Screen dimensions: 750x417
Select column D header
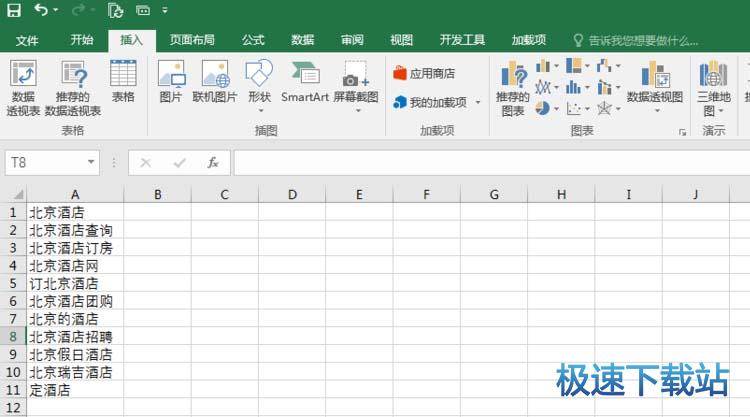(292, 195)
